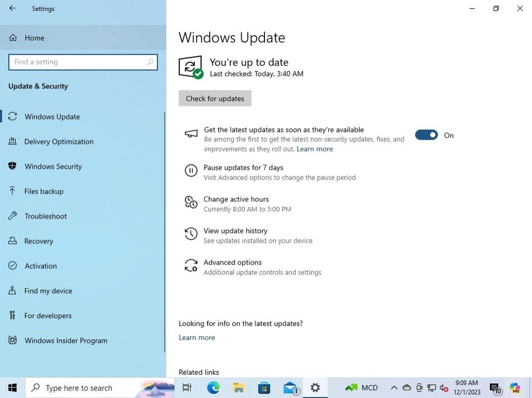532x398 pixels.
Task: Restore down the Settings window
Action: (x=496, y=9)
